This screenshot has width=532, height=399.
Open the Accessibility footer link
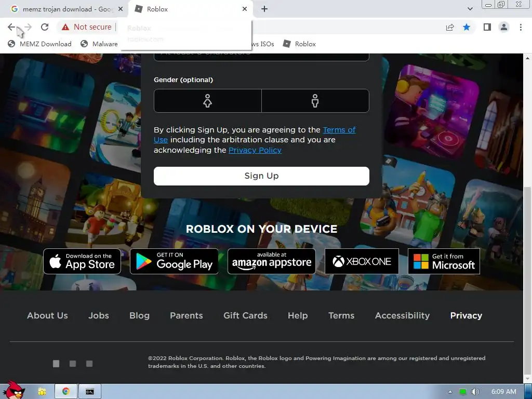point(403,315)
